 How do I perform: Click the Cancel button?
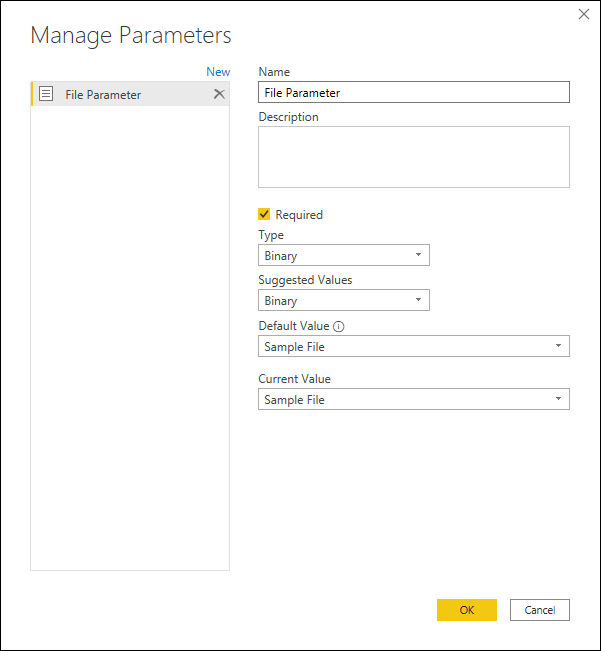pos(540,609)
